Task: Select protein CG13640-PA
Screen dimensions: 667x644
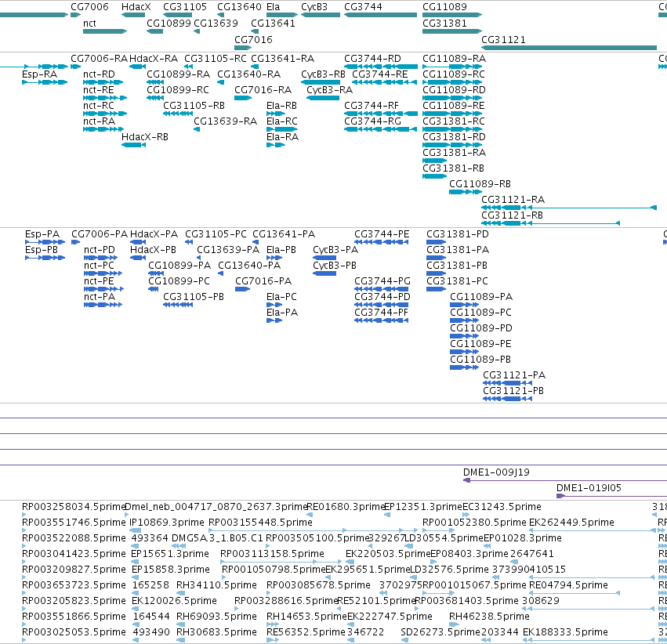Action: point(249,266)
